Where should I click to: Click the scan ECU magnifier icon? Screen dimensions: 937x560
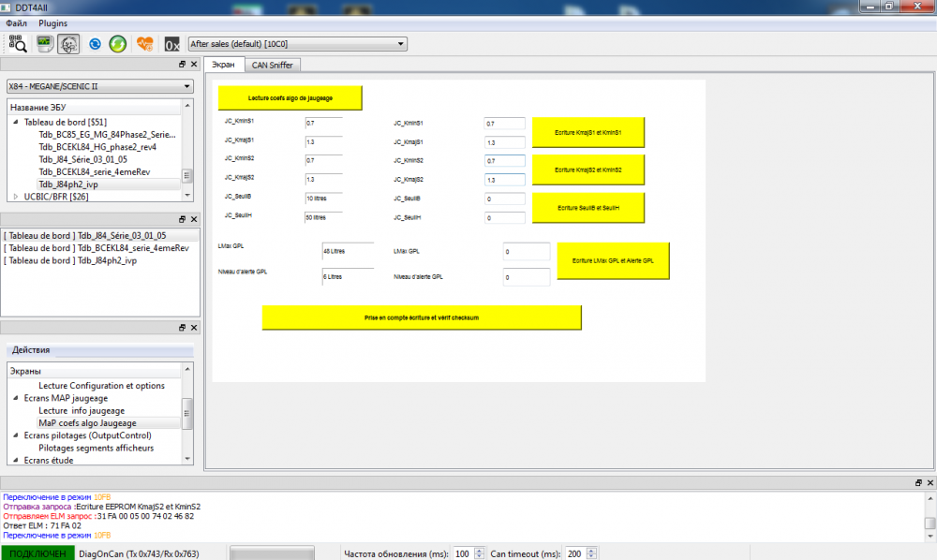point(18,44)
